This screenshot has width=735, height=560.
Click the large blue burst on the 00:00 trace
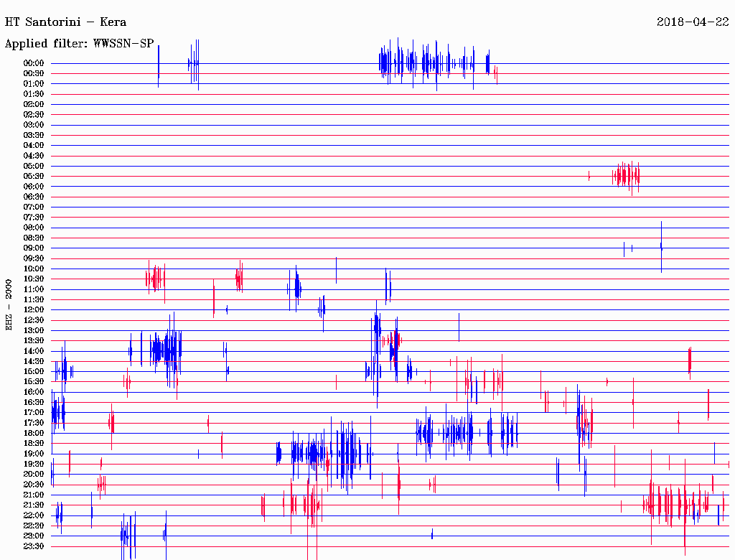click(431, 62)
